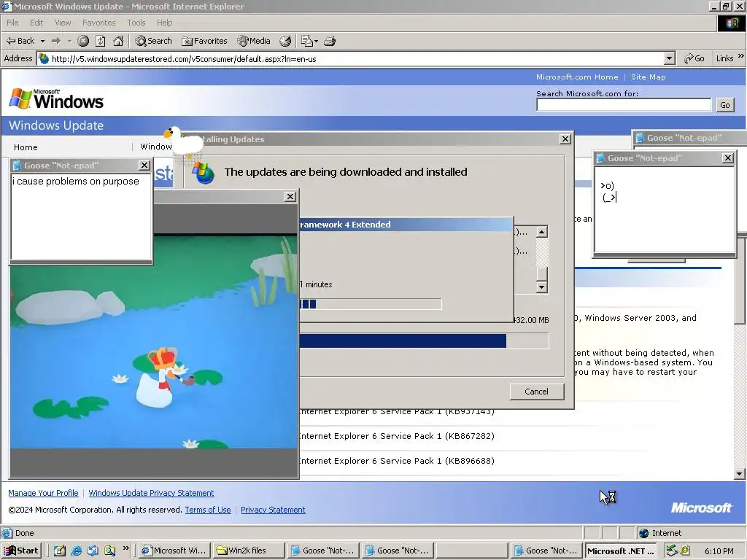Stop page loading with the Stop icon
747x560 pixels.
pos(83,41)
